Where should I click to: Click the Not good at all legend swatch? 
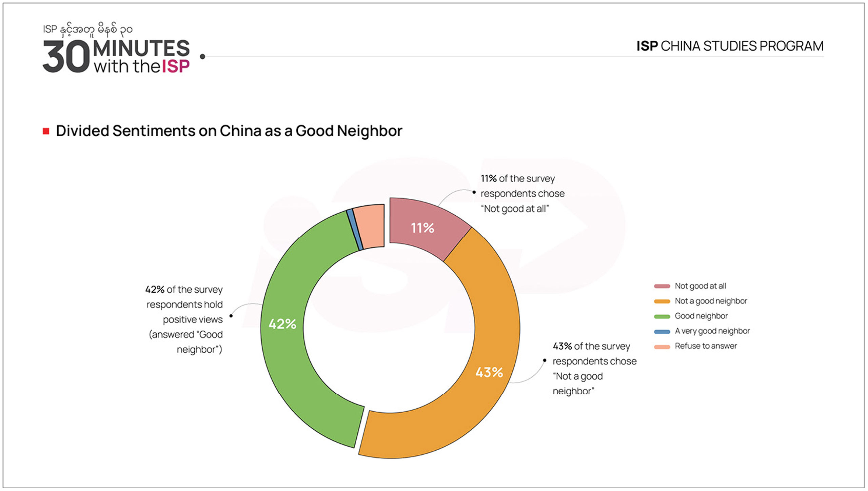(x=662, y=286)
